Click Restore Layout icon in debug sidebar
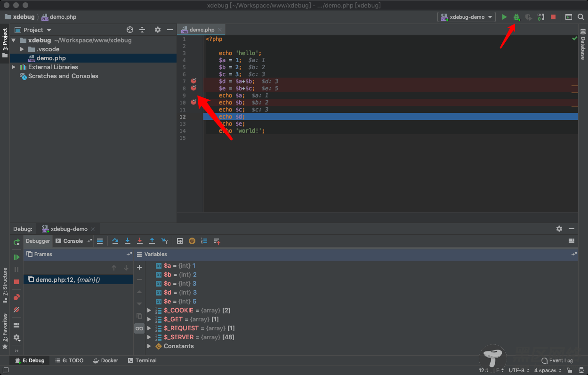 point(16,325)
